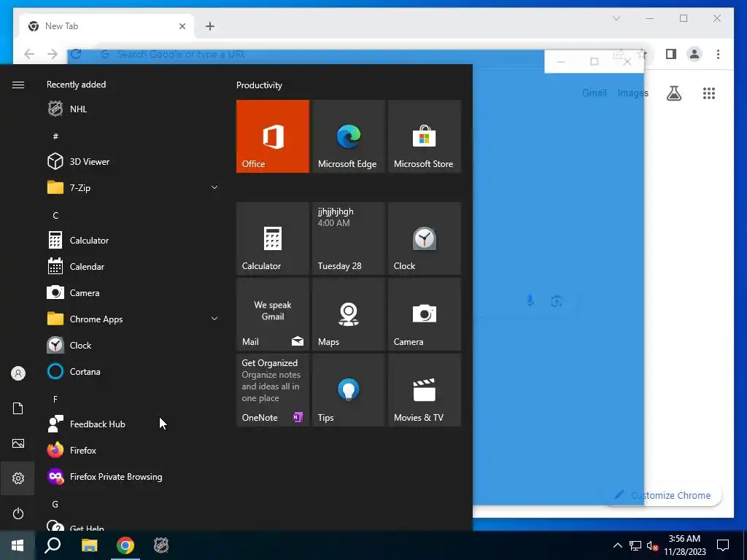Launch the Maps tile
This screenshot has width=747, height=560.
(348, 314)
